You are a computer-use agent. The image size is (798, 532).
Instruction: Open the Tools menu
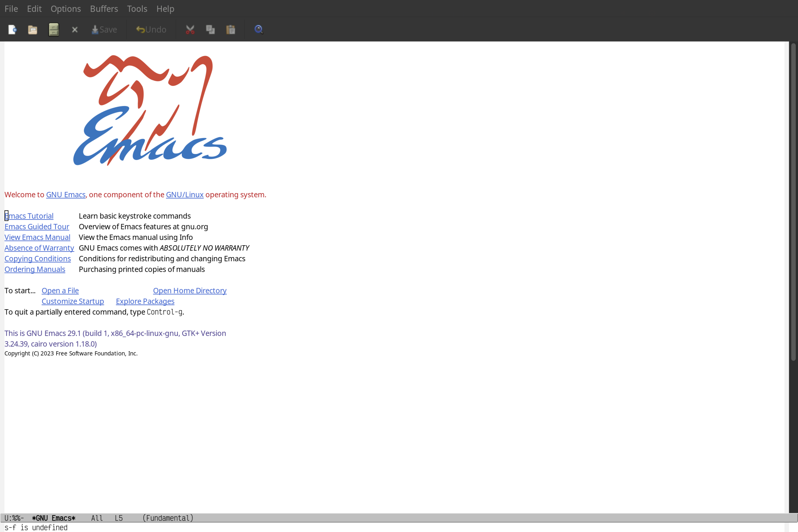(x=137, y=8)
